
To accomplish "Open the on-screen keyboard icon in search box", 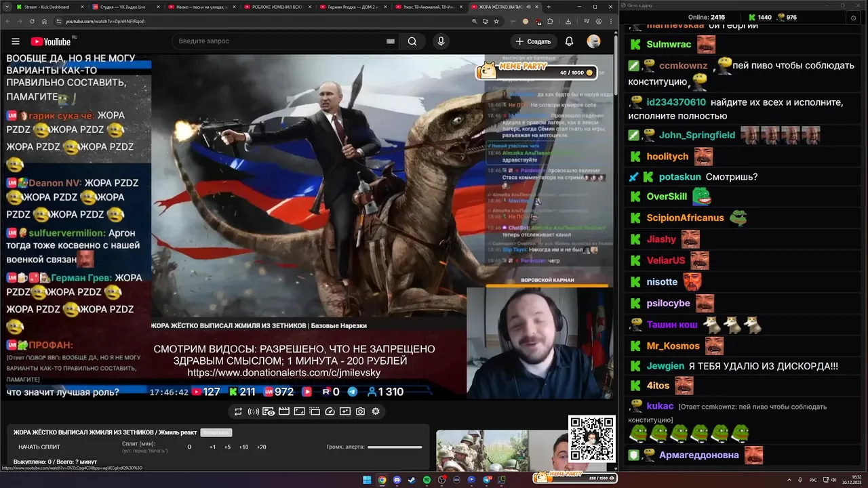I will point(391,41).
